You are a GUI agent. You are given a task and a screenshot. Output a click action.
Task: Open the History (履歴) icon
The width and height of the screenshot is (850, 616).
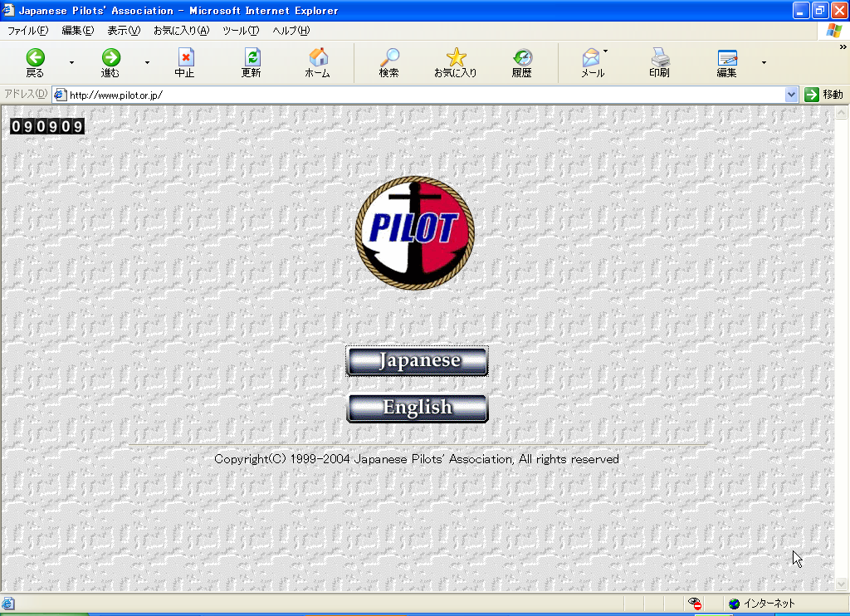[x=521, y=58]
